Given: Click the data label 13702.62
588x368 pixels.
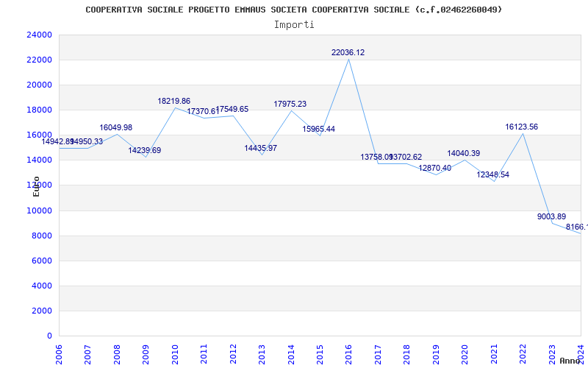Looking at the screenshot, I should [406, 158].
